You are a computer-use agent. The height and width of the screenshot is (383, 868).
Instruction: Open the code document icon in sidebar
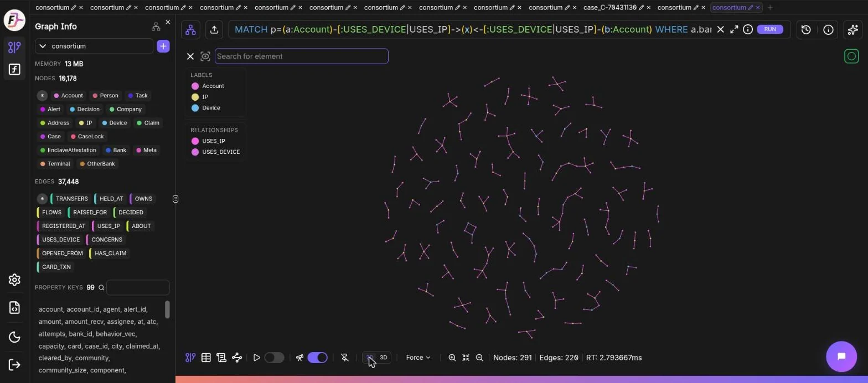click(14, 308)
